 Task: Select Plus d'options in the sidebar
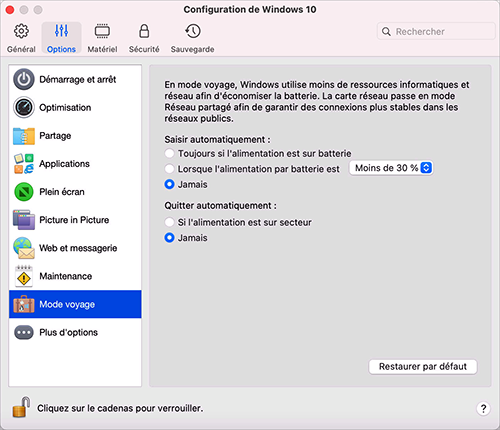[x=75, y=332]
